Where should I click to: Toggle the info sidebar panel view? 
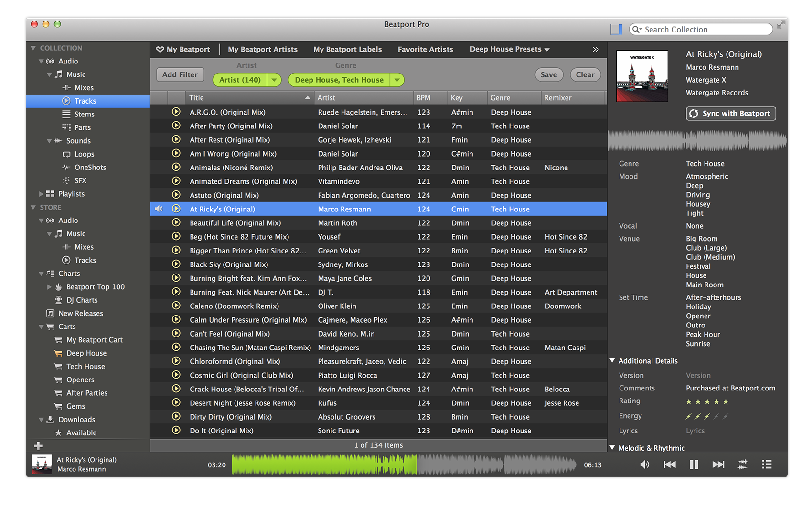(x=616, y=29)
